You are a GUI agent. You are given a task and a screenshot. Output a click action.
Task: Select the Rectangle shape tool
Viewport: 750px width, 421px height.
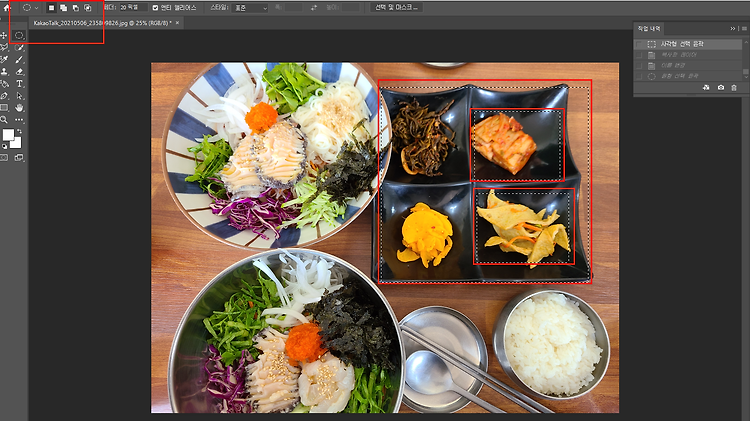[4, 108]
